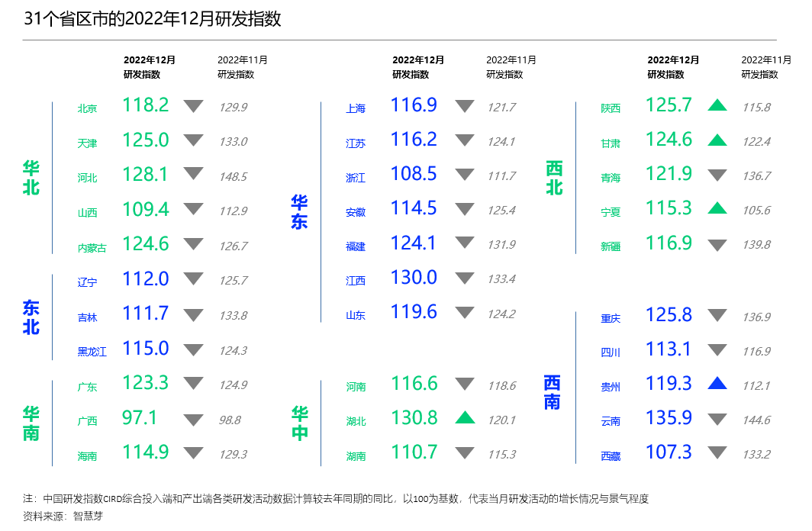Select the gray down arrow for 西藏

(717, 453)
